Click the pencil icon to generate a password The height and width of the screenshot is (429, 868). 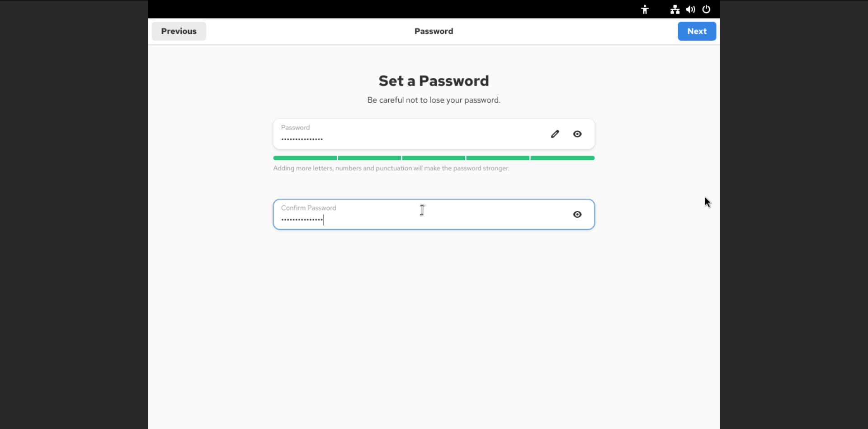555,134
